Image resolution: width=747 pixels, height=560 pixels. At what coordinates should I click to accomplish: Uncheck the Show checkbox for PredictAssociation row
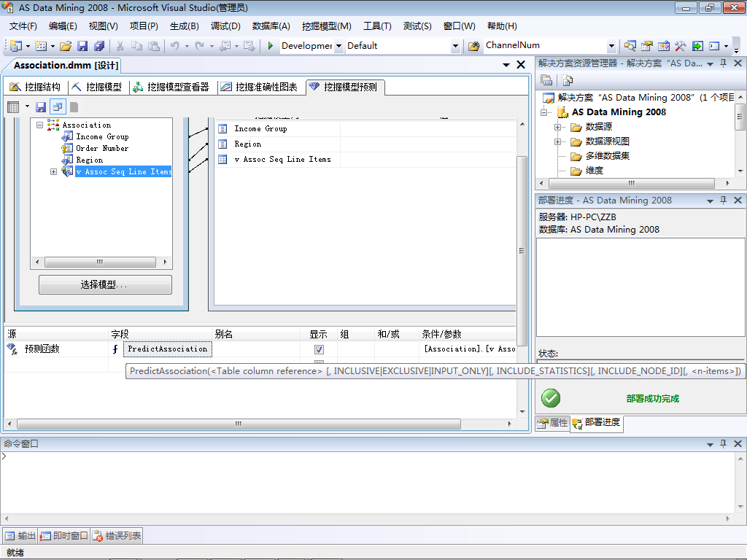pos(319,349)
